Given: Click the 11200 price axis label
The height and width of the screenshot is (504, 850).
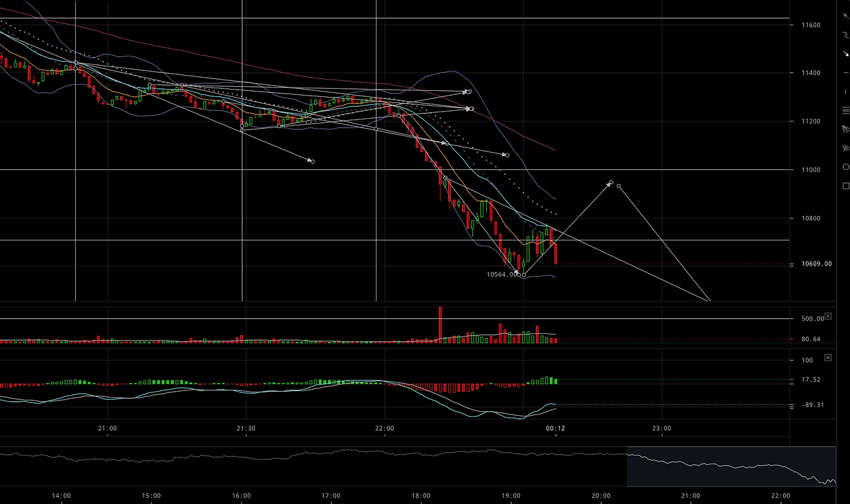Looking at the screenshot, I should click(811, 122).
